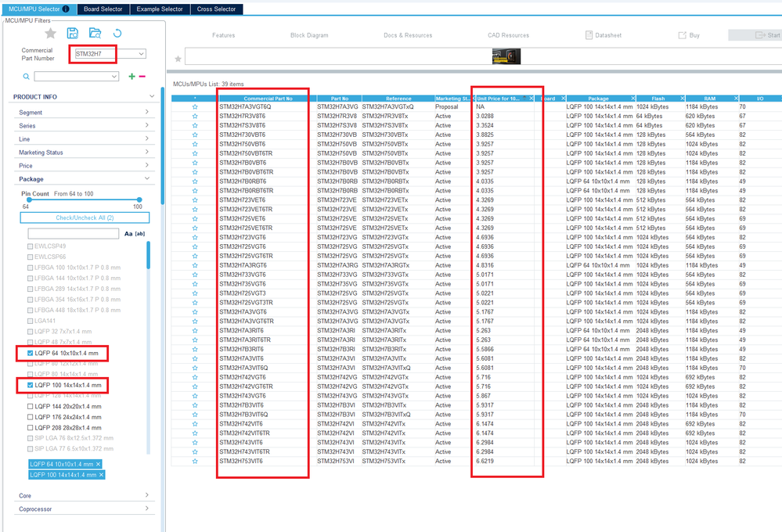Click the info icon on MCU/MPU Selector tab
The image size is (782, 532).
pos(65,9)
